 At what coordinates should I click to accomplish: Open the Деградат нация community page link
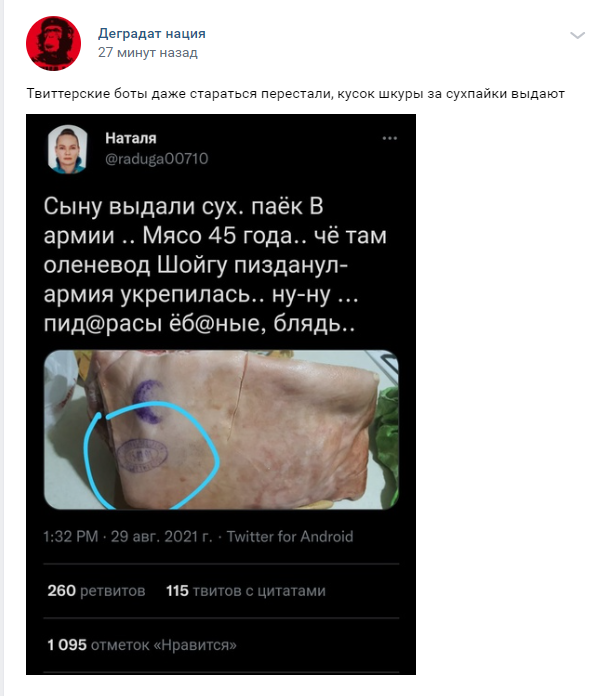[x=152, y=33]
